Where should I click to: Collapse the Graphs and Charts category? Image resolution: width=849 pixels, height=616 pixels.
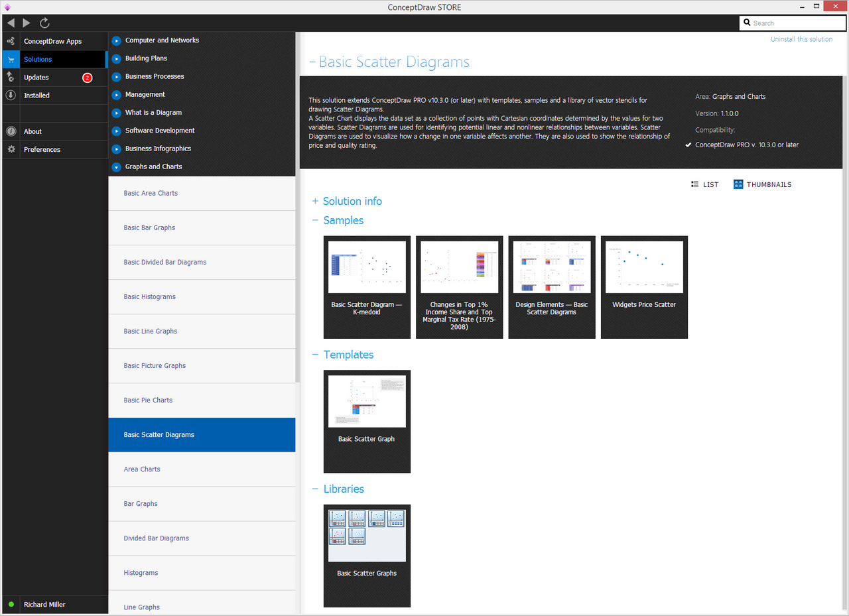pos(117,167)
